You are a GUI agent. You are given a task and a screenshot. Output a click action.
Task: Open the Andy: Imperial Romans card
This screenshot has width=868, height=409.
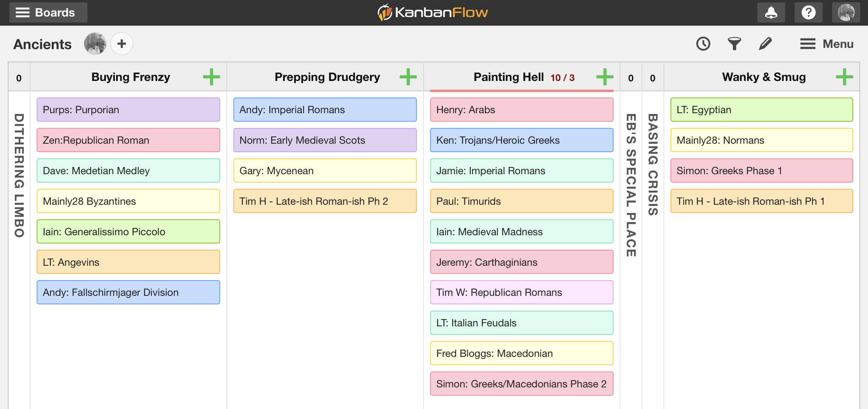(x=325, y=110)
